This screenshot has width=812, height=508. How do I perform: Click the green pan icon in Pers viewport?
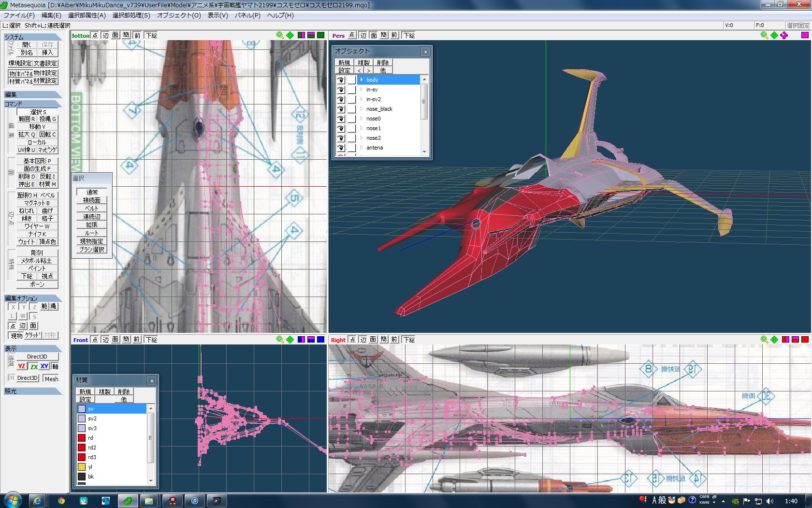click(774, 35)
